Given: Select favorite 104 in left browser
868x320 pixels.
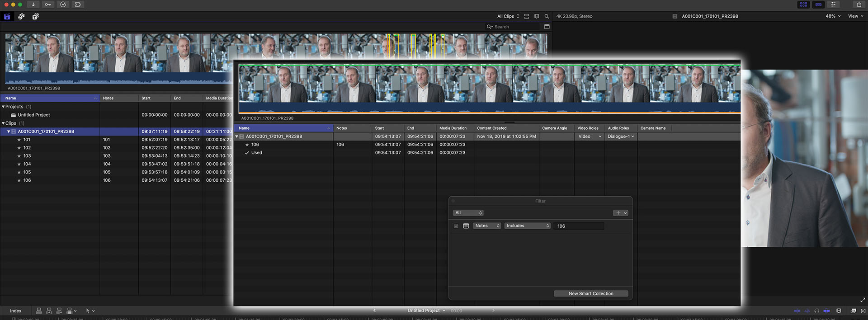Looking at the screenshot, I should click(117, 164).
